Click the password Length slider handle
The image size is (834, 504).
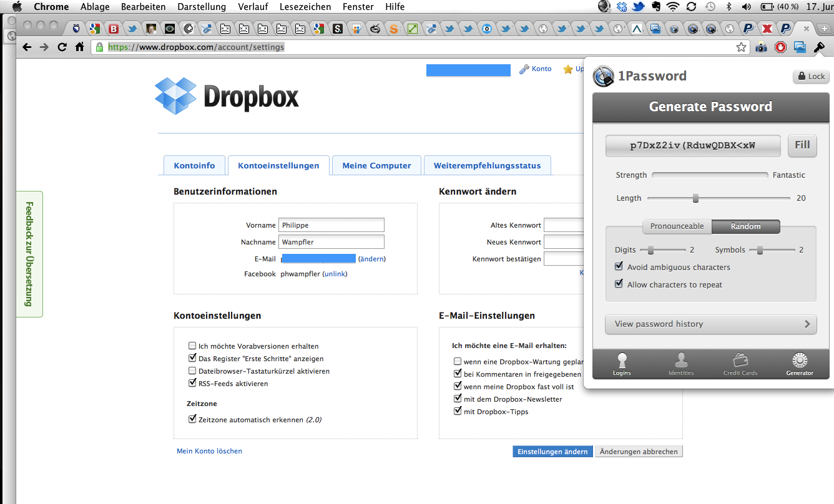point(695,198)
